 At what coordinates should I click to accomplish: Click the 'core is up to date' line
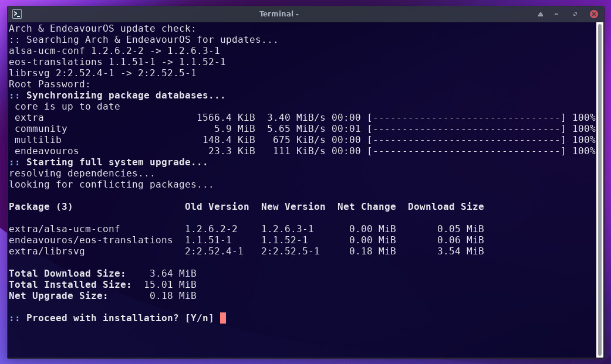[x=67, y=107]
